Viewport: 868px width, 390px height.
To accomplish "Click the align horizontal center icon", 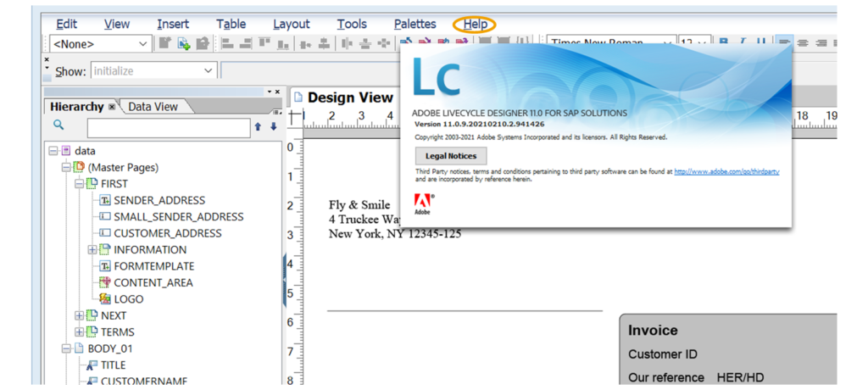I will [x=324, y=43].
